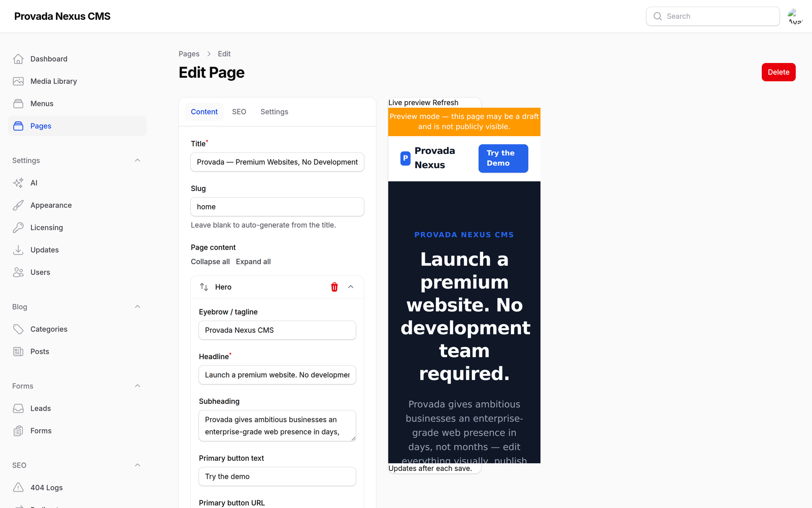Click the orange Preview mode banner
The width and height of the screenshot is (812, 508).
pos(464,121)
